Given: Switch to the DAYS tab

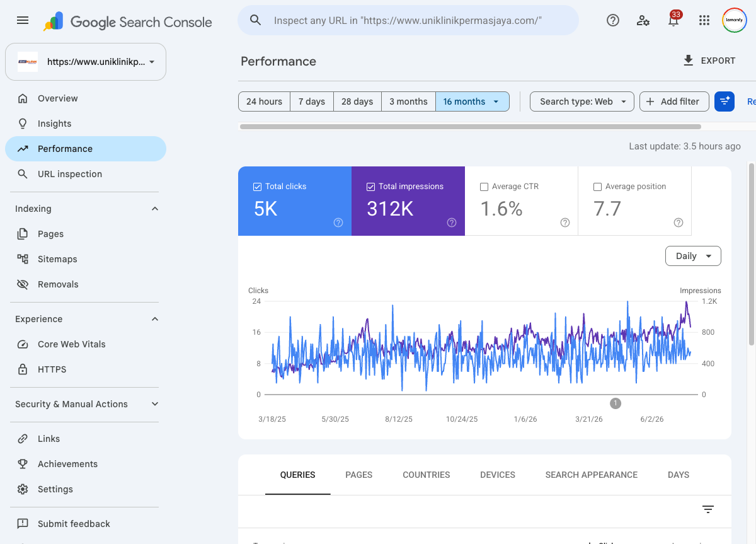Looking at the screenshot, I should (x=679, y=475).
